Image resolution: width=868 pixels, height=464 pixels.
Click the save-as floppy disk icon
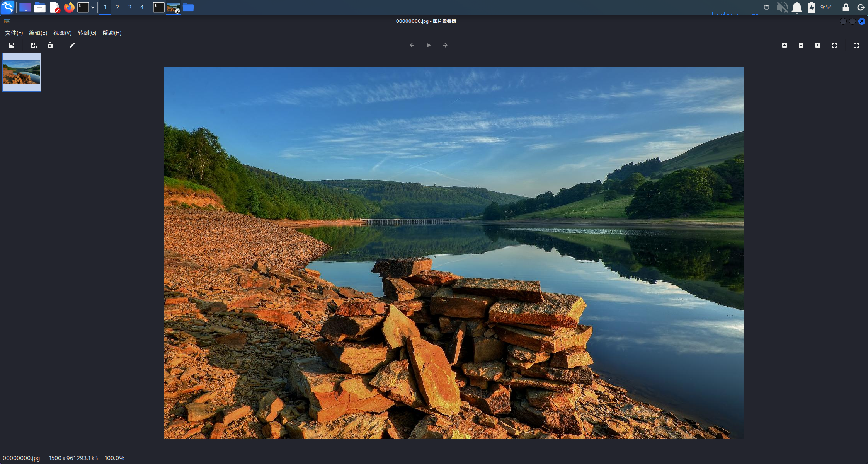tap(34, 46)
